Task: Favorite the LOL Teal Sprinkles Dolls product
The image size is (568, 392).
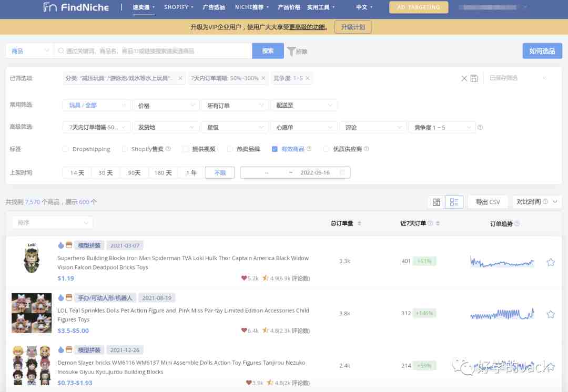Action: pos(551,314)
